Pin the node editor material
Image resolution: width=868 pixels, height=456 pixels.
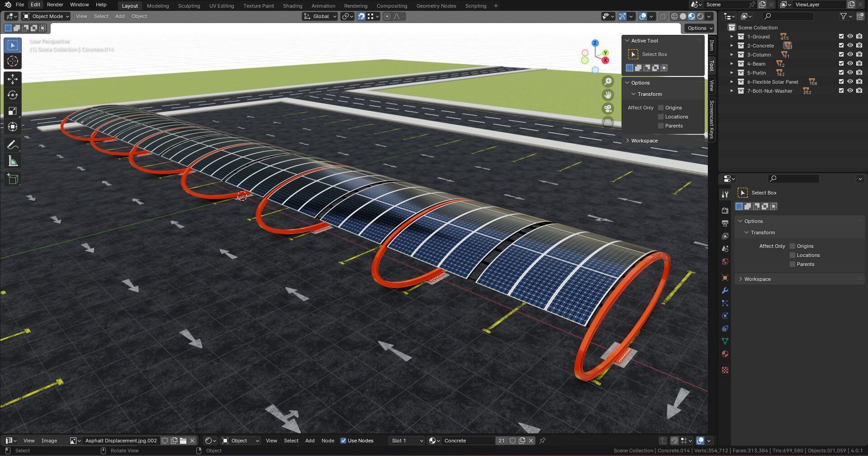pos(542,441)
